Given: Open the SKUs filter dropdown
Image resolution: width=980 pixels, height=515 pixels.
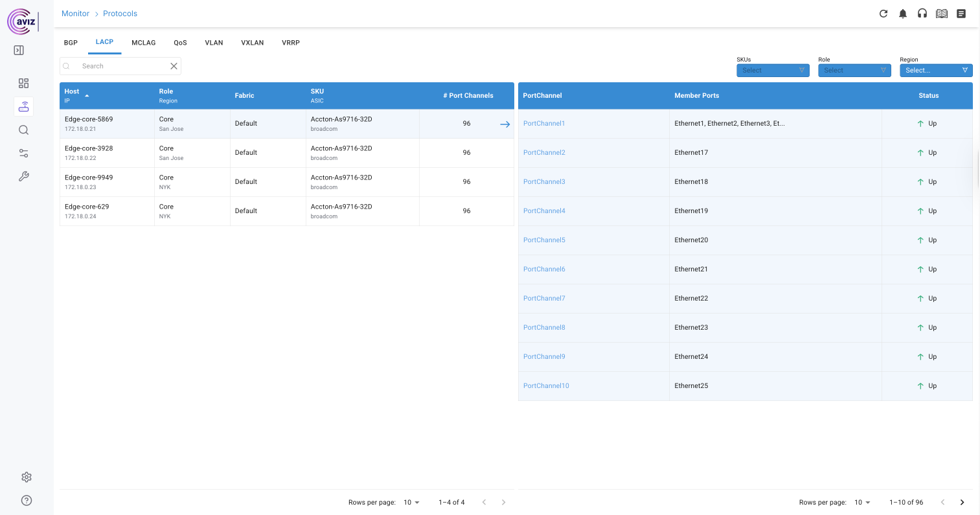Looking at the screenshot, I should tap(773, 70).
